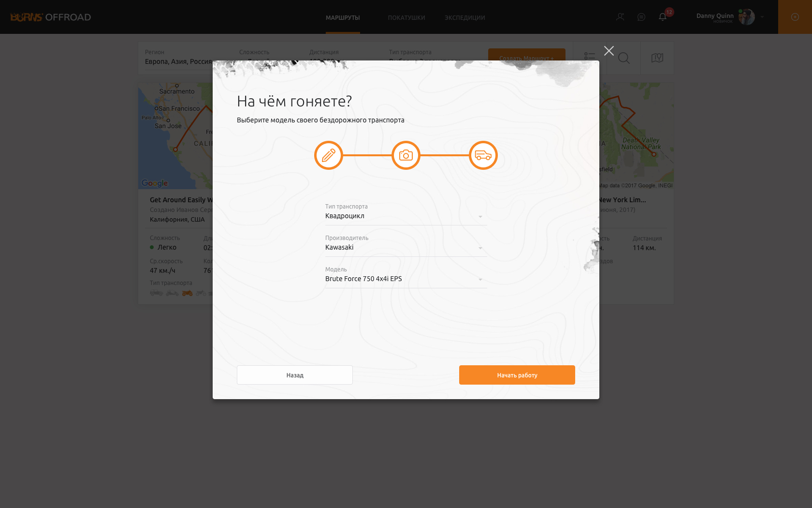Click the Легко difficulty value
The height and width of the screenshot is (508, 812).
pyautogui.click(x=167, y=247)
